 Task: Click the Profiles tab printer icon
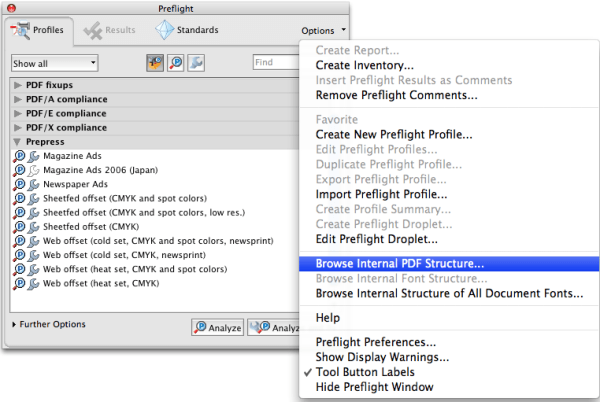click(21, 30)
